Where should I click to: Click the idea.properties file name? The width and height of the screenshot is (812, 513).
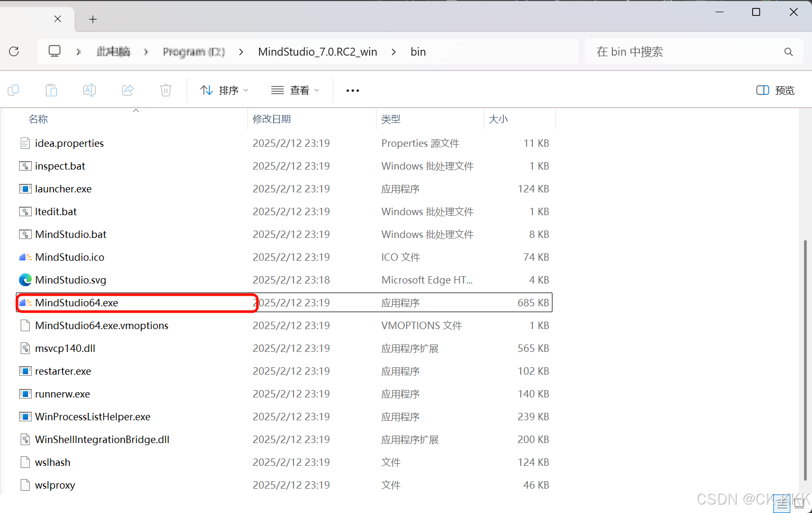point(69,143)
